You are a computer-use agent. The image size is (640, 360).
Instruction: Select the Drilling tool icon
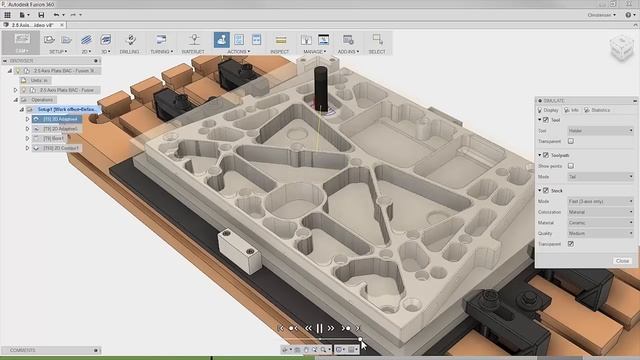131,40
